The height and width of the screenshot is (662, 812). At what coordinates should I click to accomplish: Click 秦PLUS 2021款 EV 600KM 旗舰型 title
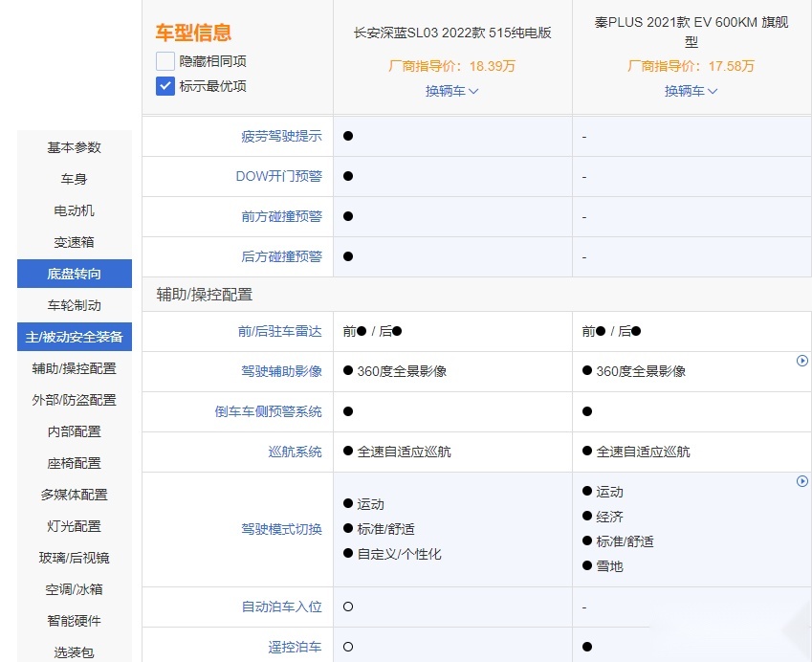691,32
